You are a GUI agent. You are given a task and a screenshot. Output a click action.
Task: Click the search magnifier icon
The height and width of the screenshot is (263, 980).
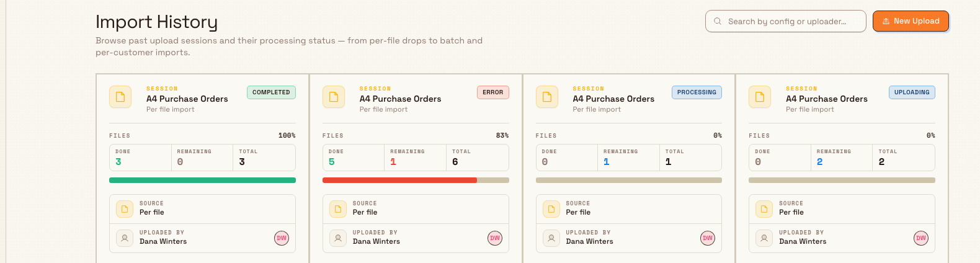pyautogui.click(x=718, y=21)
